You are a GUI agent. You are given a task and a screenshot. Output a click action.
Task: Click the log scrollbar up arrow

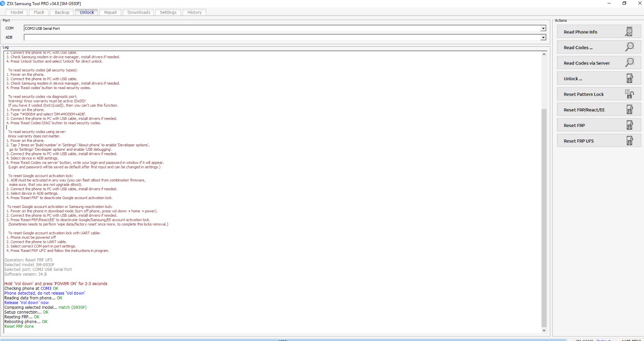click(544, 54)
